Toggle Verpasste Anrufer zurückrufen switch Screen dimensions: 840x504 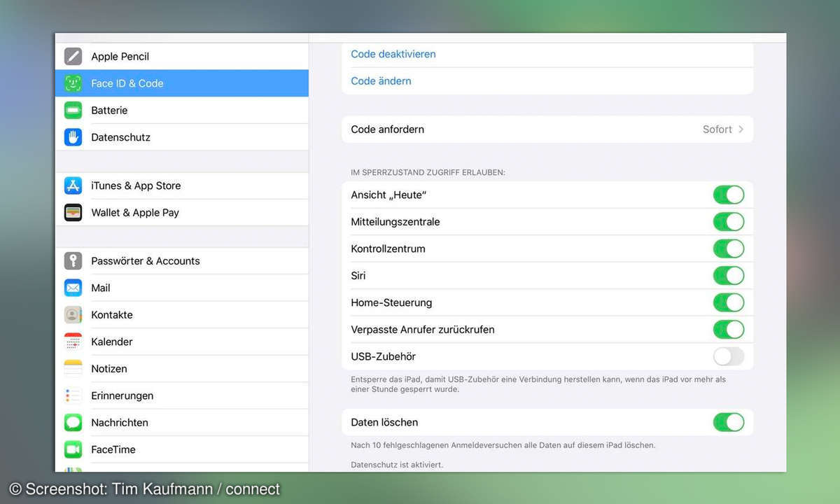pyautogui.click(x=729, y=330)
